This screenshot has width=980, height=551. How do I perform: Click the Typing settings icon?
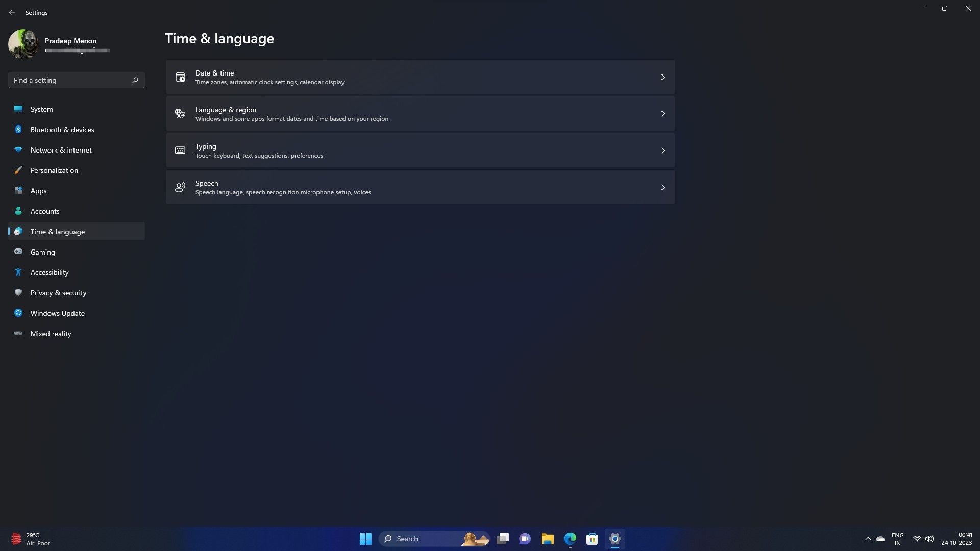click(180, 150)
